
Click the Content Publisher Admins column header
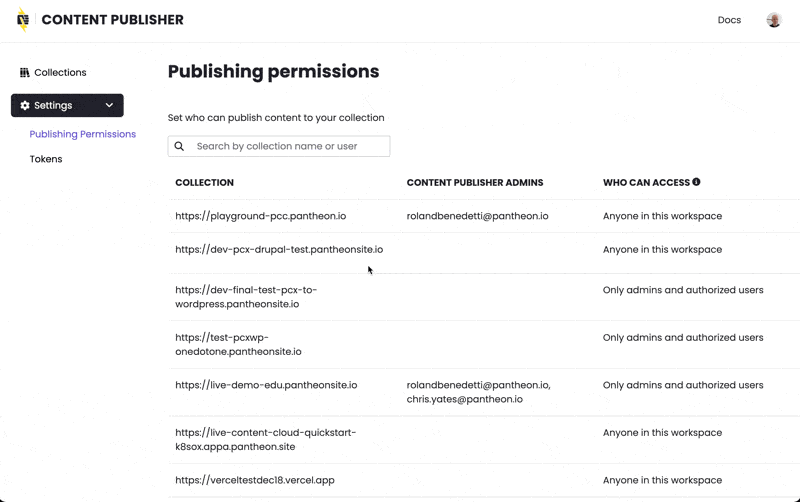pos(475,183)
